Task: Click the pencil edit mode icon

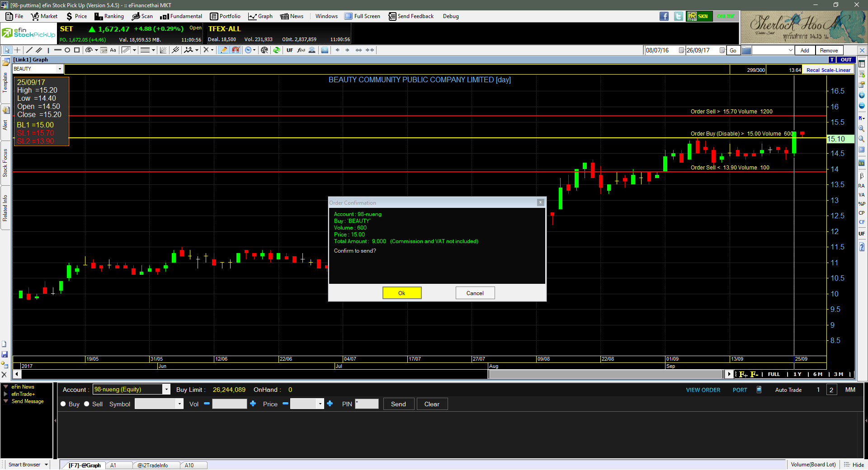Action: (x=224, y=50)
